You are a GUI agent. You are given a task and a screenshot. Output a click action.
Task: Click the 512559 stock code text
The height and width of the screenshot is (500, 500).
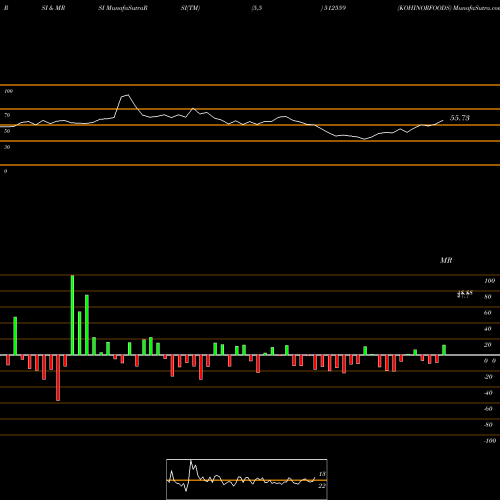coord(335,8)
